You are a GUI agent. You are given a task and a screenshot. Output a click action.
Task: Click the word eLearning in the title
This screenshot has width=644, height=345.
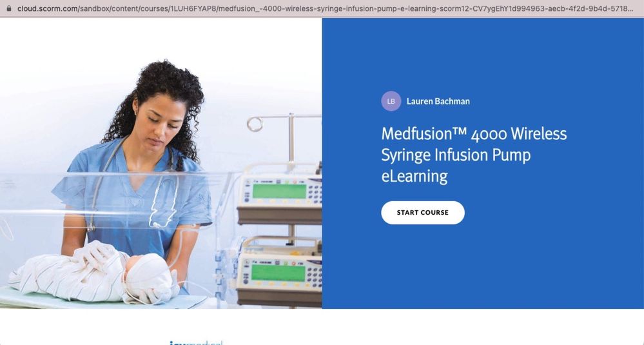click(415, 176)
